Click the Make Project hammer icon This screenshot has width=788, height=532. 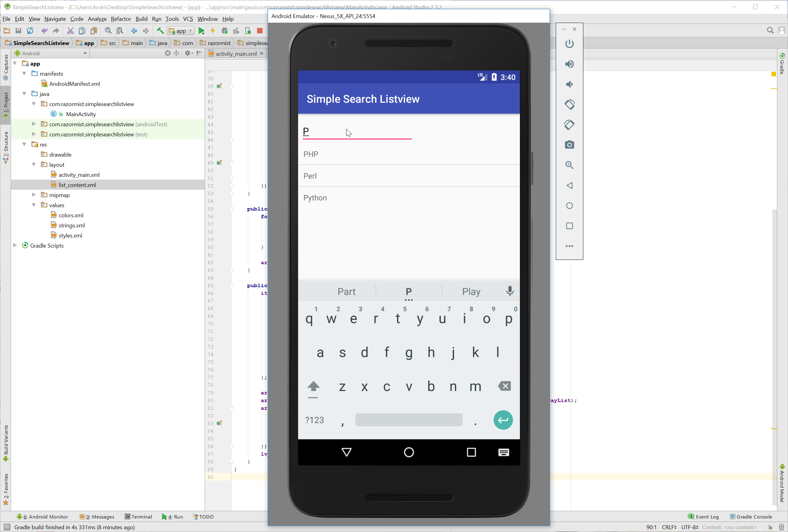click(160, 31)
